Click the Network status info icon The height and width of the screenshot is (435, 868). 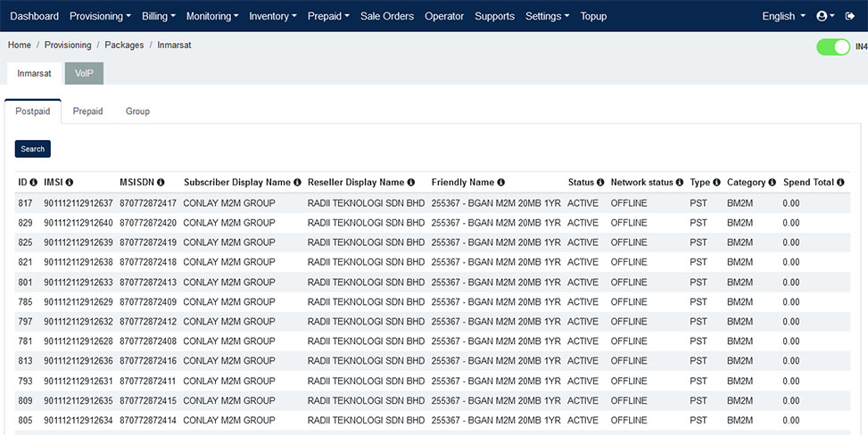(680, 183)
